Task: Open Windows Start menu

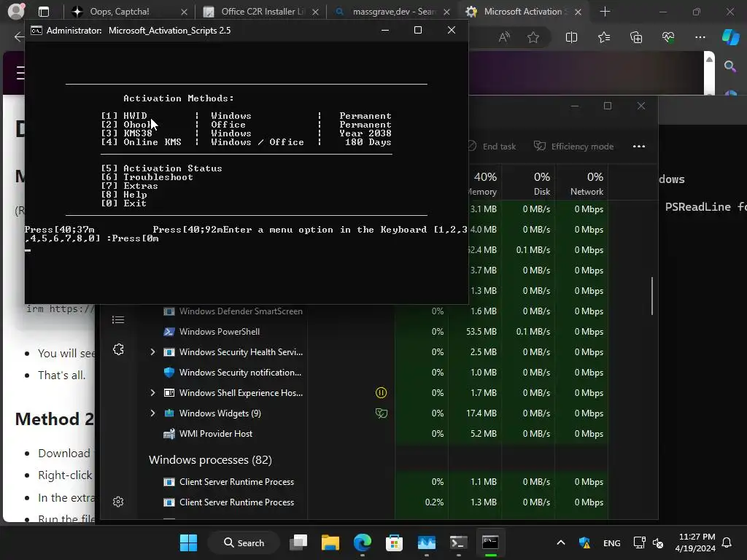Action: tap(188, 542)
